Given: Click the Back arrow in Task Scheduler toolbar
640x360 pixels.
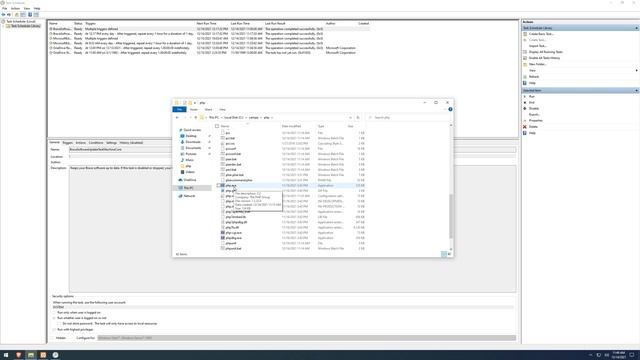Looking at the screenshot, I should point(4,15).
